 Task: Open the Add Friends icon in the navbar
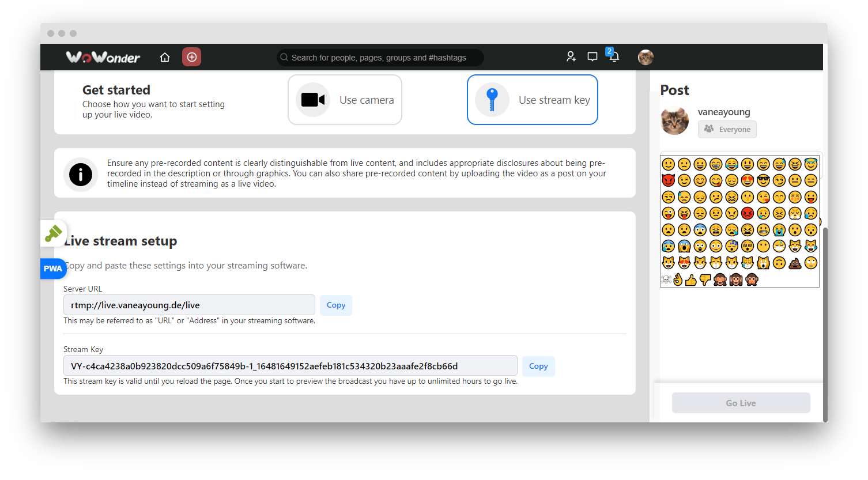pyautogui.click(x=571, y=56)
